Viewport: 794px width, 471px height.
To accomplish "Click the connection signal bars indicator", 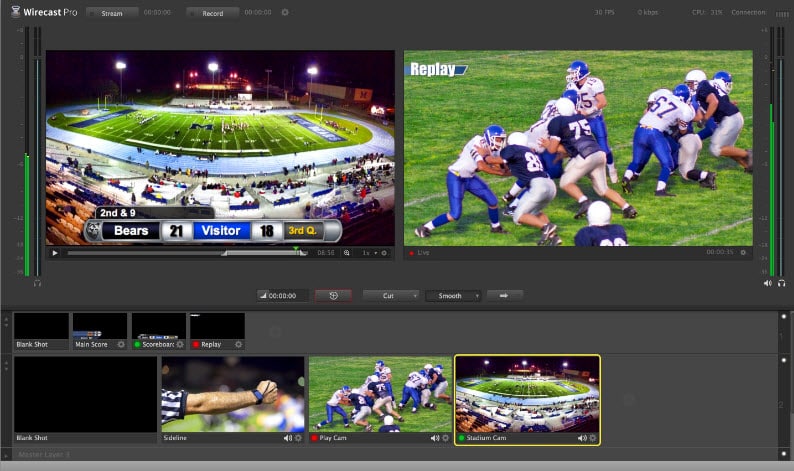I will tap(782, 14).
